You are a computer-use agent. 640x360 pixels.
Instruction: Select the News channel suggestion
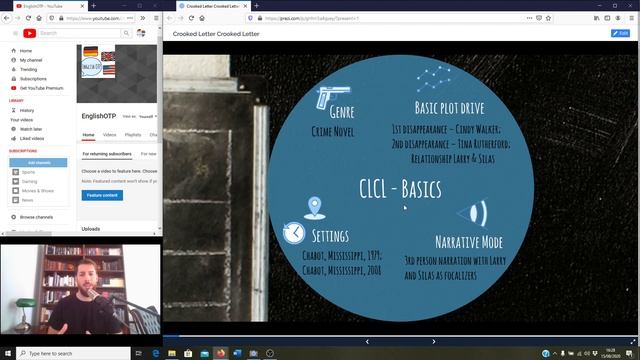[x=27, y=200]
